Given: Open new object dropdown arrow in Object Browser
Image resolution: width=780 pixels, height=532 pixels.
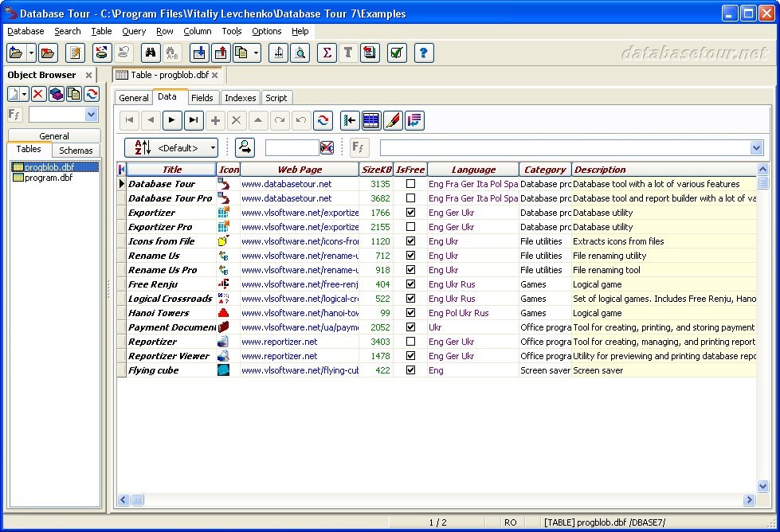Looking at the screenshot, I should click(x=24, y=94).
